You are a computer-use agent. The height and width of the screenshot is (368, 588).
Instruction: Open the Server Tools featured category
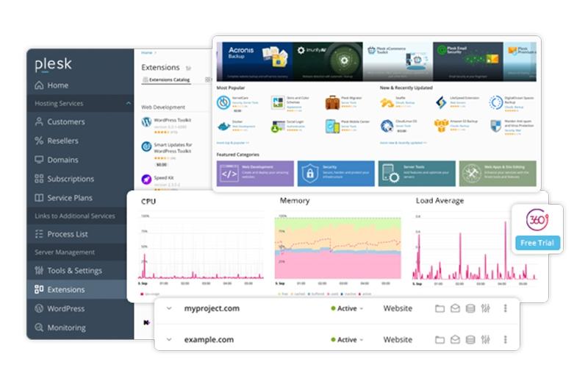tap(417, 174)
